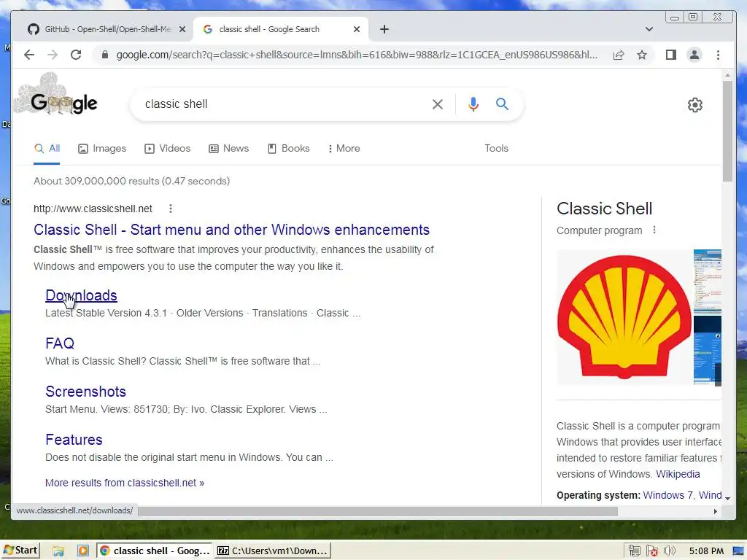
Task: Switch to Images results
Action: pyautogui.click(x=102, y=149)
